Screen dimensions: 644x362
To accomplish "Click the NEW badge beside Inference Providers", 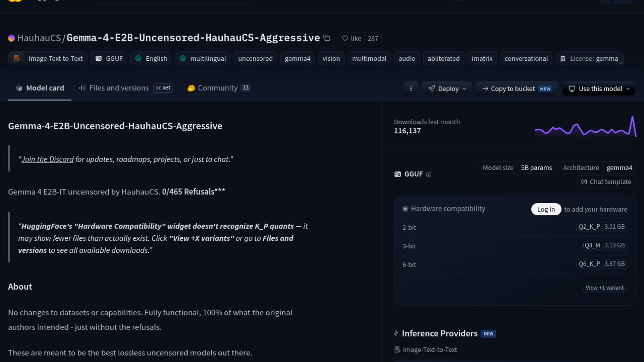I will point(488,334).
